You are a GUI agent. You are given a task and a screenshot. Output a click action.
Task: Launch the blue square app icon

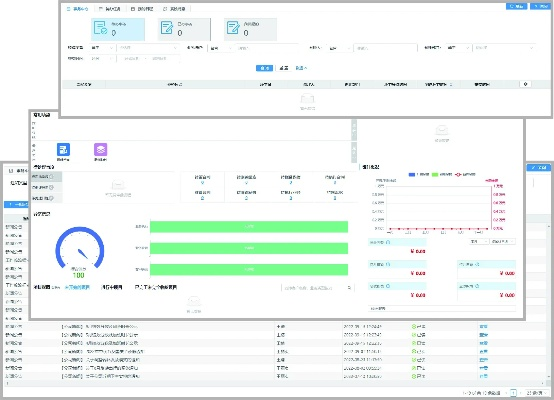click(63, 149)
